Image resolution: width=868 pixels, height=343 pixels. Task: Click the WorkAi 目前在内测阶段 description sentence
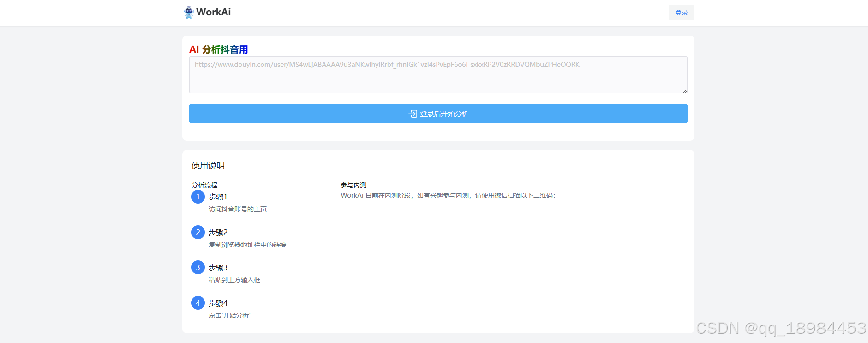(x=448, y=195)
